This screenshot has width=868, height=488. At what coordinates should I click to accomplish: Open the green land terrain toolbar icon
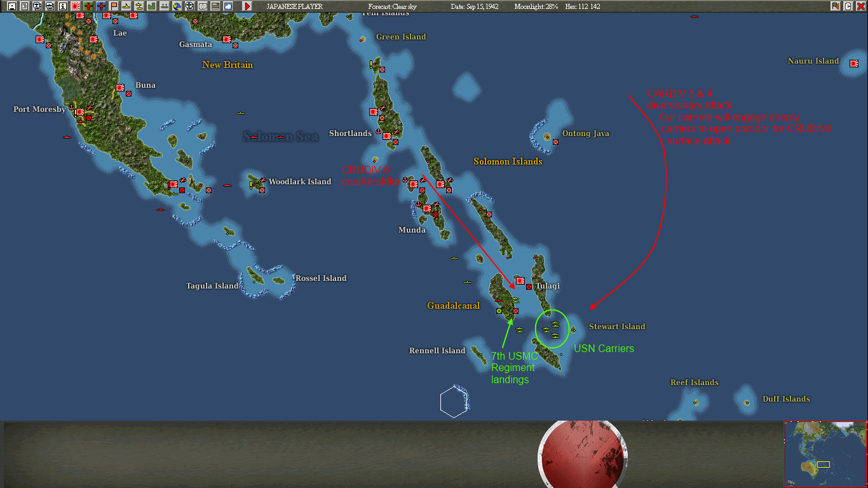pyautogui.click(x=152, y=6)
